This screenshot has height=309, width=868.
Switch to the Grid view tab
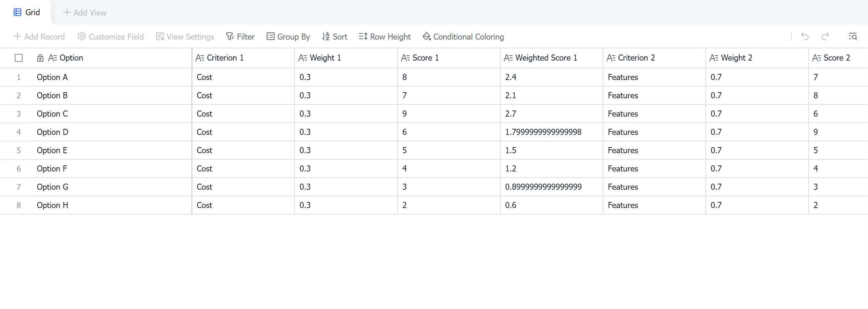pyautogui.click(x=27, y=13)
